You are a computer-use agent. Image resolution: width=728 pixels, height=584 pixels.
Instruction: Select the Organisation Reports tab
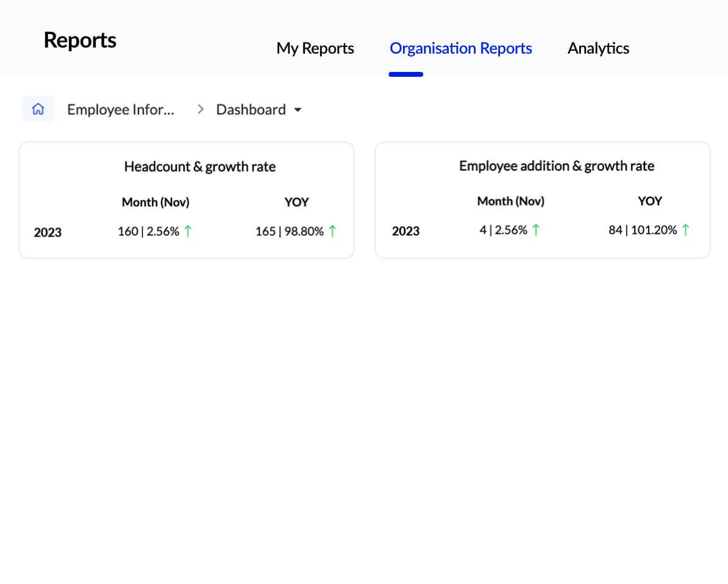[460, 48]
